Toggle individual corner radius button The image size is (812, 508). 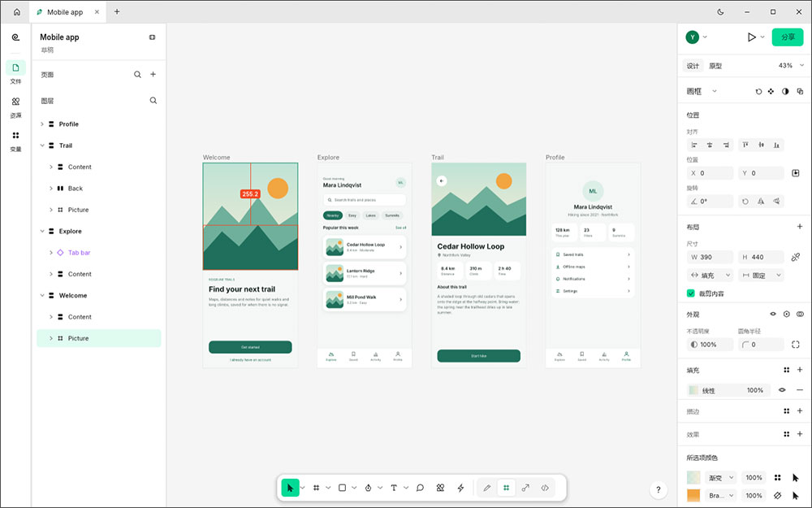click(796, 345)
